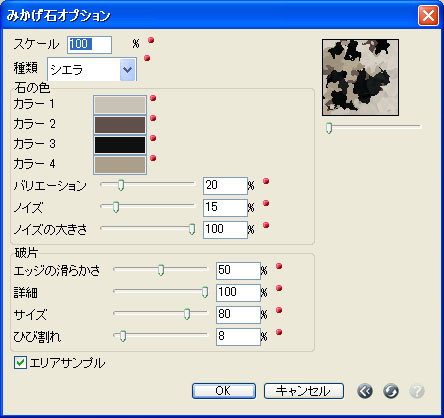Screen dimensions: 444x418
Task: Click the ノイズ slider handle
Action: tap(116, 207)
